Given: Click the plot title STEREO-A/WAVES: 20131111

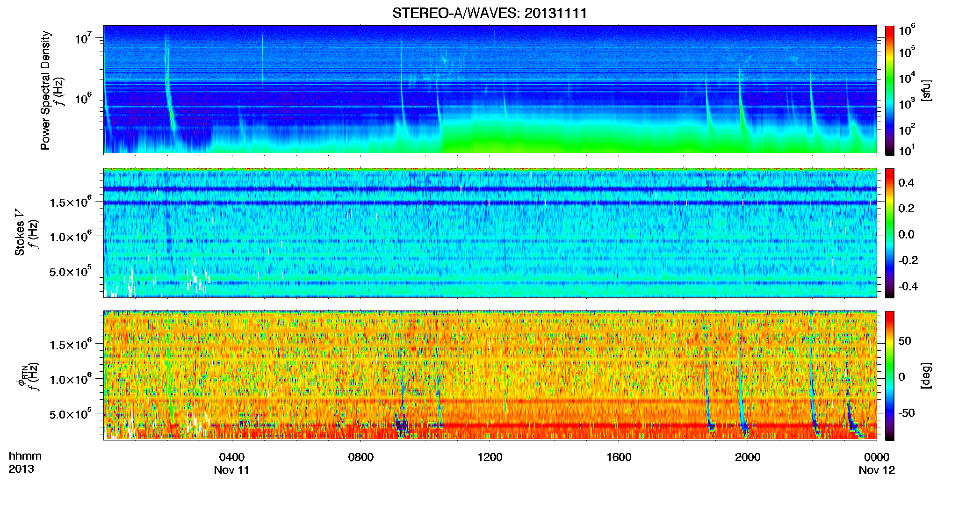Looking at the screenshot, I should coord(490,13).
